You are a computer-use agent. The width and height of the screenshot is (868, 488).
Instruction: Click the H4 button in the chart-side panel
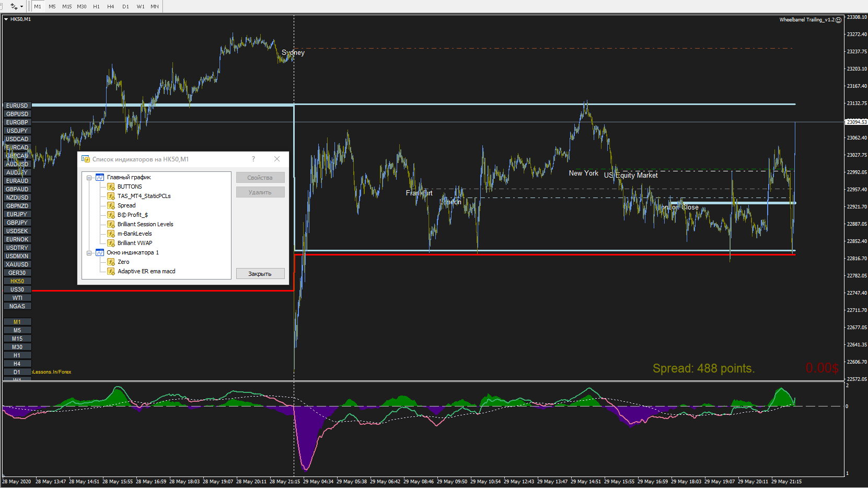[x=17, y=364]
